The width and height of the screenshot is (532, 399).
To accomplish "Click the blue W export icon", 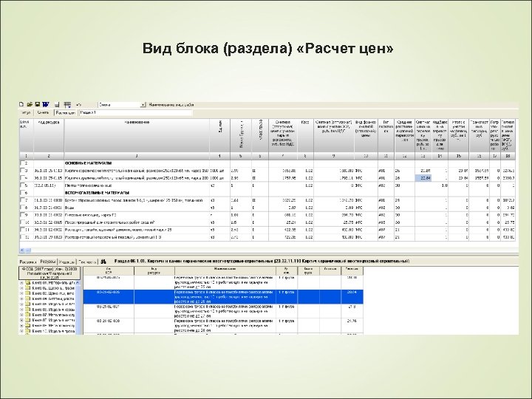I will pyautogui.click(x=46, y=104).
